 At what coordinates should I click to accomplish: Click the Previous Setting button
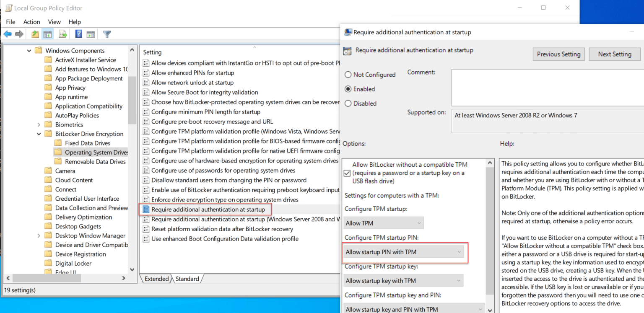pos(558,54)
